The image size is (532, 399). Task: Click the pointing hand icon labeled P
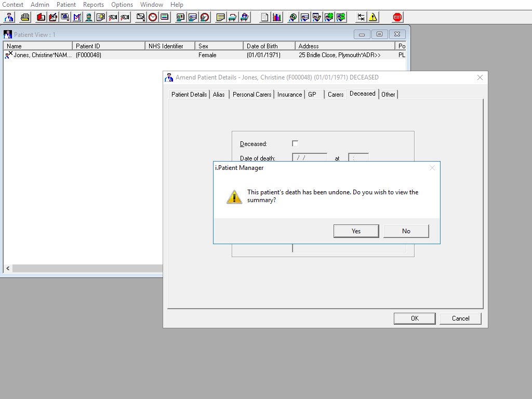[125, 17]
